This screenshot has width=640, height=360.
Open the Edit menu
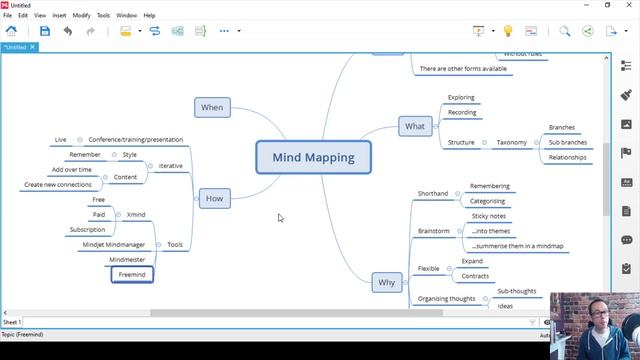point(23,16)
